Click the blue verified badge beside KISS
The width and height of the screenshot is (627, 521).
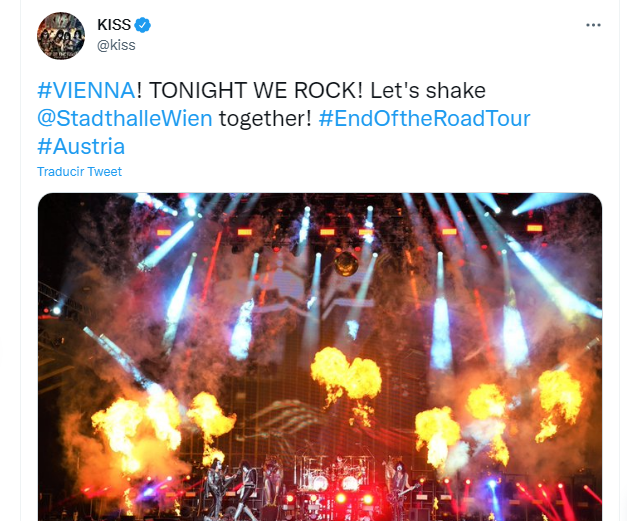(143, 25)
